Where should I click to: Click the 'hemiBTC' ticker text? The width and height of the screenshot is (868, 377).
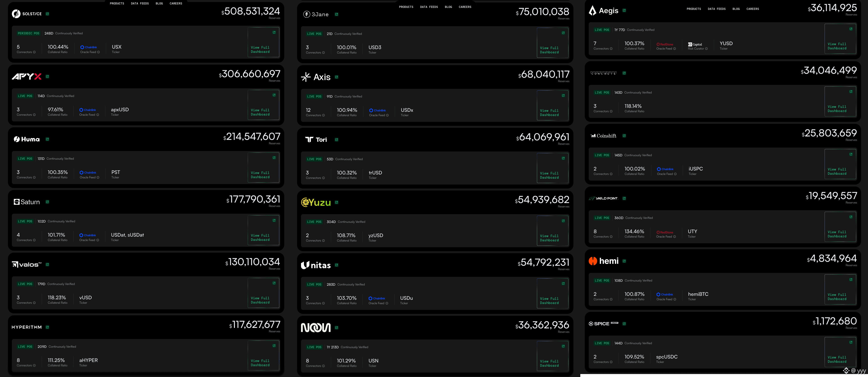coord(698,294)
